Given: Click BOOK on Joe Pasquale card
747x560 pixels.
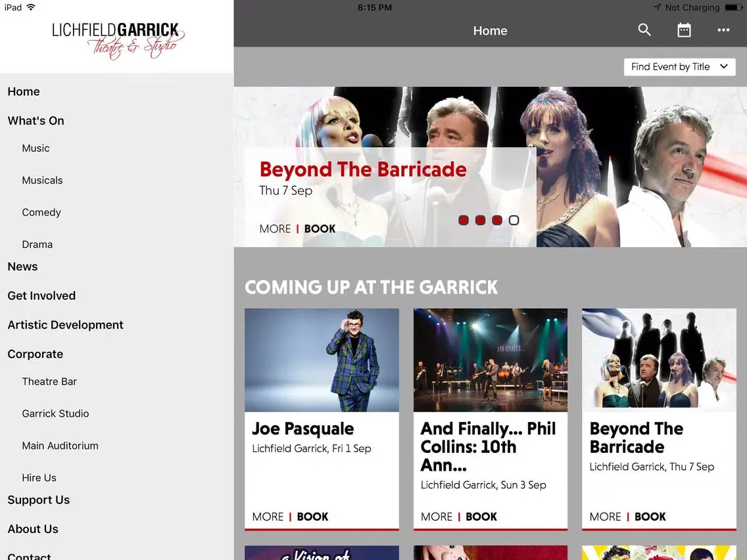Looking at the screenshot, I should click(312, 517).
